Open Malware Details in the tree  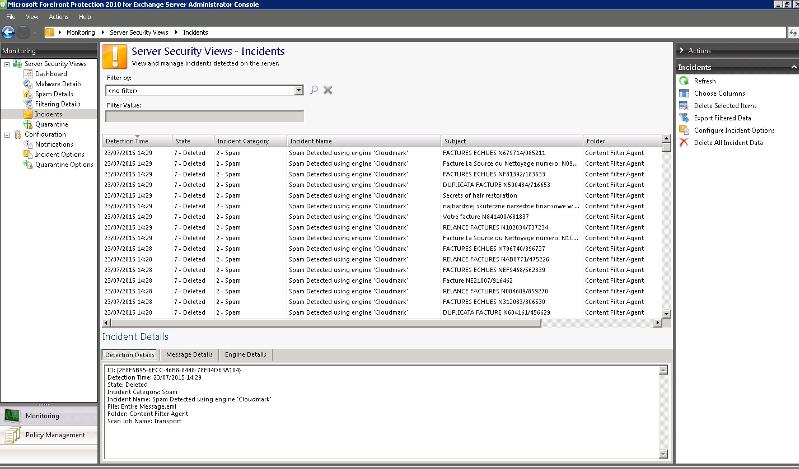[x=58, y=84]
